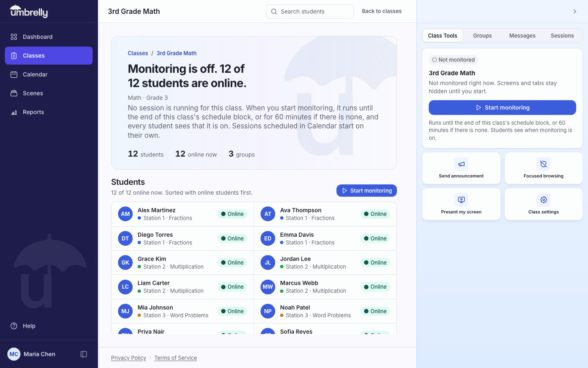Select Alex Martinez's student row
Image resolution: width=588 pixels, height=368 pixels.
click(x=183, y=214)
